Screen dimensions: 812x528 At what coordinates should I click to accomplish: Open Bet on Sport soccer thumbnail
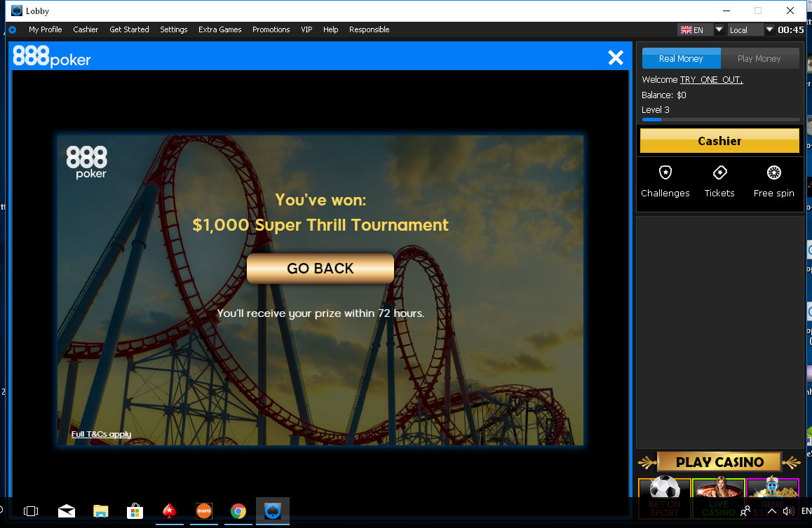point(664,498)
